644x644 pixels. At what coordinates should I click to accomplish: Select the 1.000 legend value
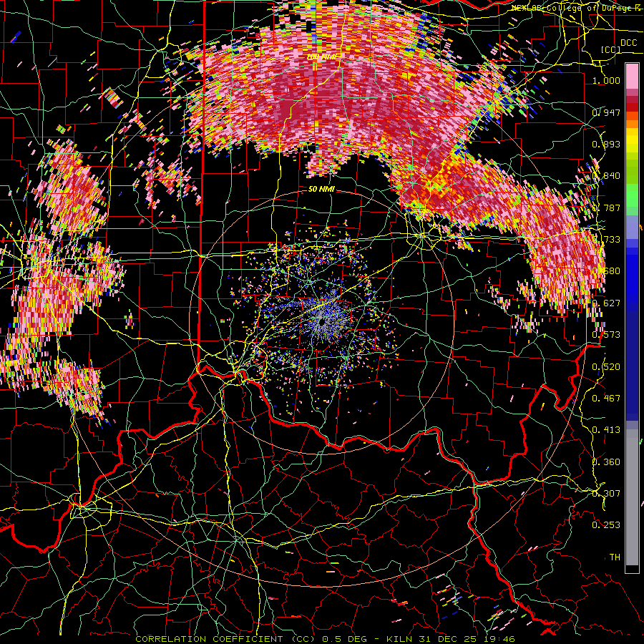coord(606,80)
